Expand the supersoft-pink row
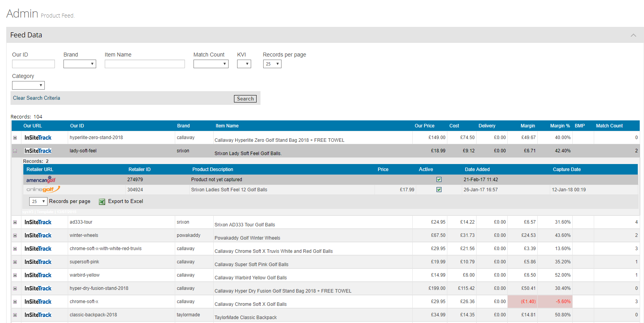This screenshot has height=323, width=644. point(15,262)
